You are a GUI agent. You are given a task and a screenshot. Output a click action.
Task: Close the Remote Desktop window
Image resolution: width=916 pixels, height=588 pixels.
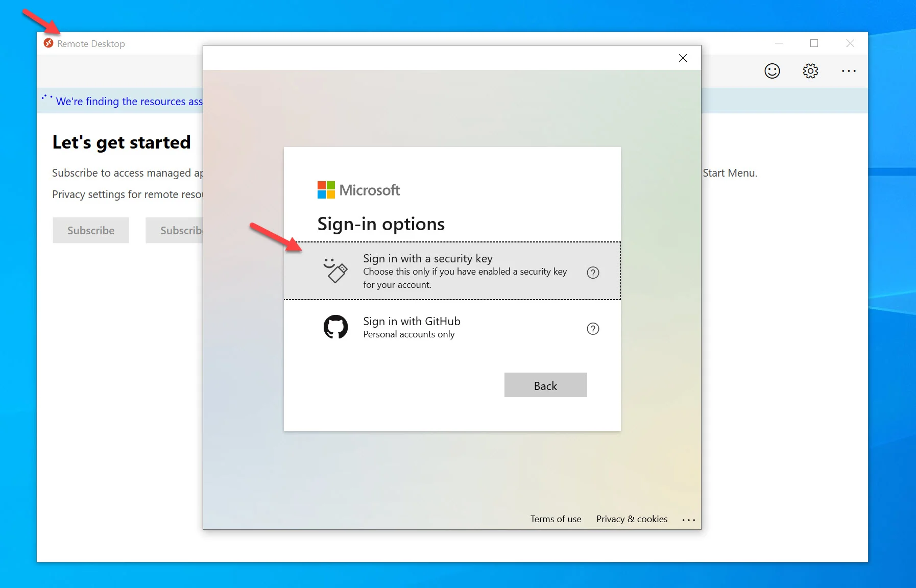[x=850, y=43]
